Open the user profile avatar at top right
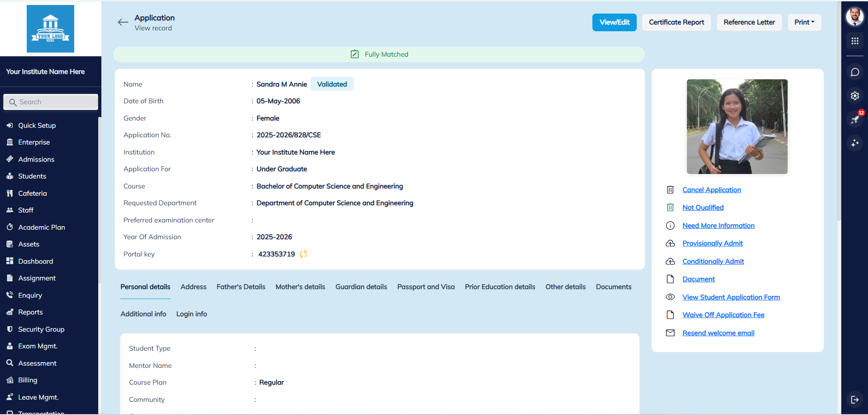 pyautogui.click(x=855, y=16)
